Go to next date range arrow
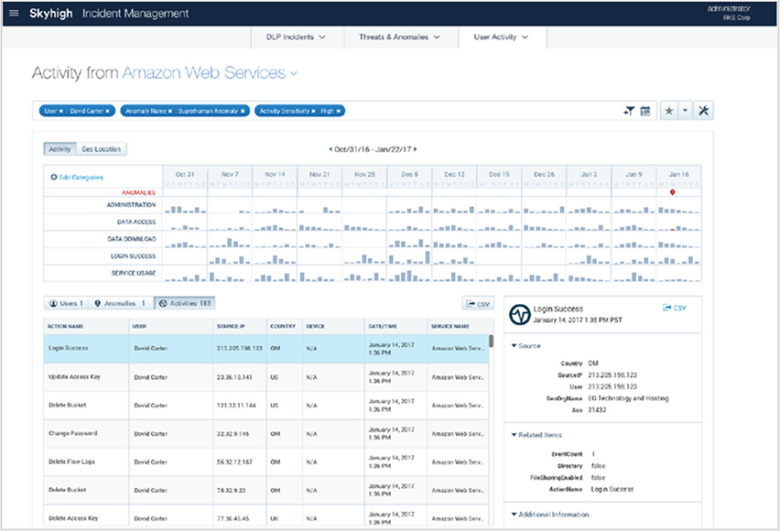Viewport: 780px width, 532px height. coord(416,149)
